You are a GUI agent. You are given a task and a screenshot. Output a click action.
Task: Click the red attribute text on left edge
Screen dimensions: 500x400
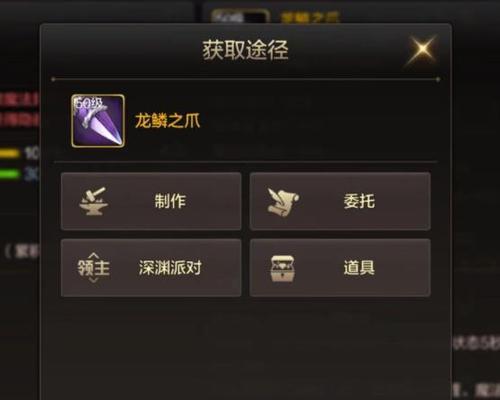pyautogui.click(x=19, y=110)
